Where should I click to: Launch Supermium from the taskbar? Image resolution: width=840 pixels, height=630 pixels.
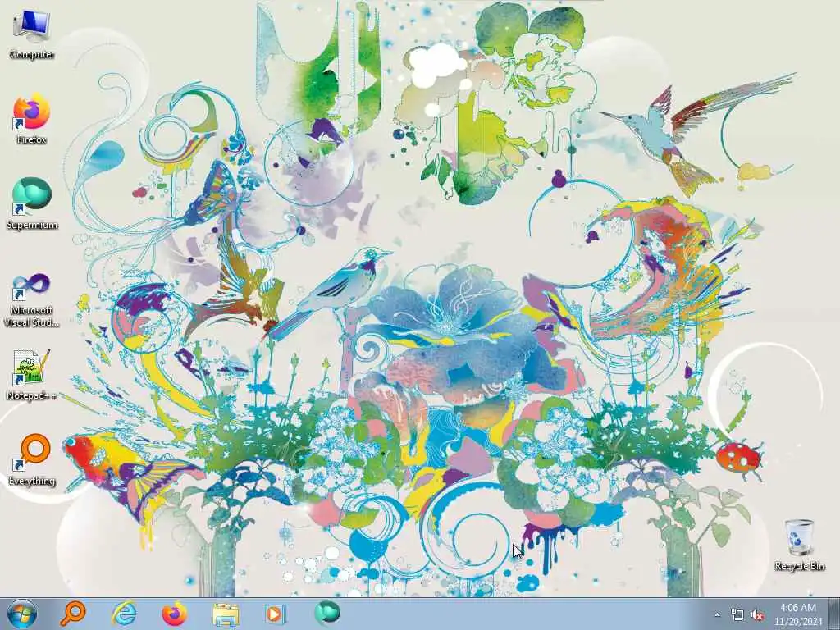click(x=326, y=614)
